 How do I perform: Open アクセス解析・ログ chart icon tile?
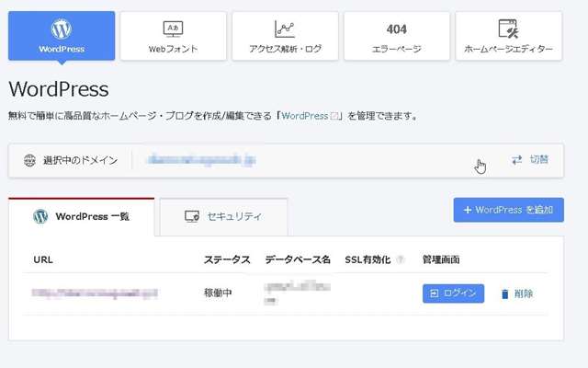click(x=285, y=36)
